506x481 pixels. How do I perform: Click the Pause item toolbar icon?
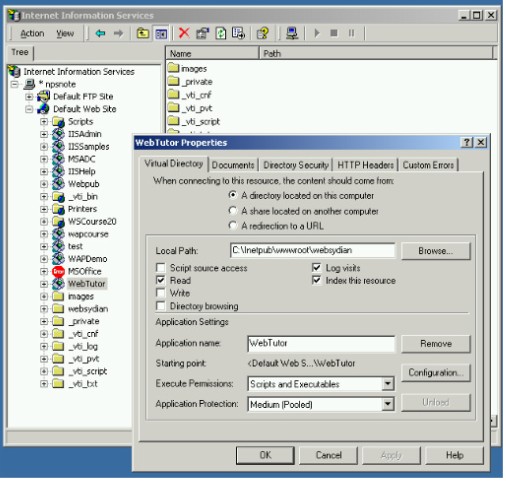point(351,33)
